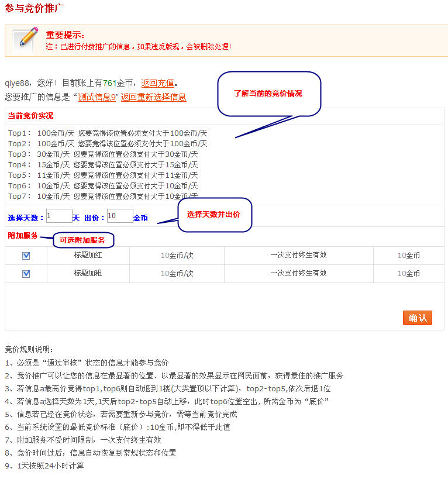448x479 pixels.
Task: Click the 了解当前的竞价情况 callout bubble
Action: point(269,94)
